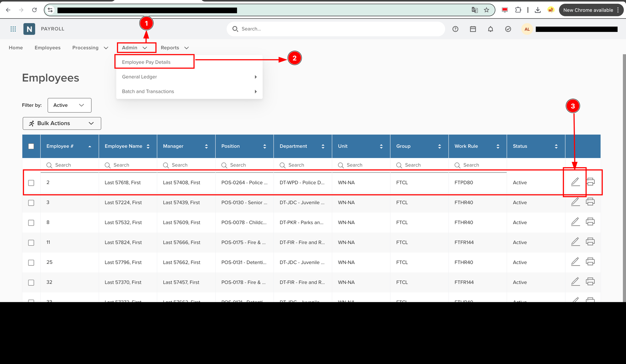Click the edit pencil for employee 8
Screen dimensions: 626x364
[x=575, y=222]
